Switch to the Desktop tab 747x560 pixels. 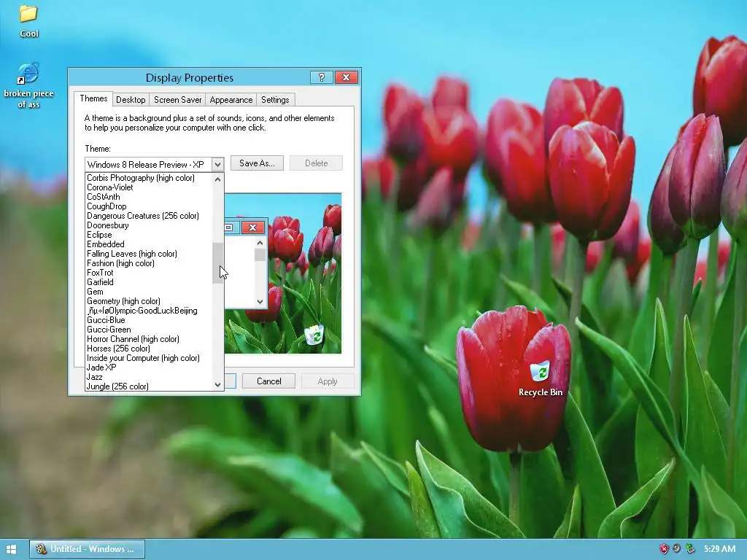point(131,99)
